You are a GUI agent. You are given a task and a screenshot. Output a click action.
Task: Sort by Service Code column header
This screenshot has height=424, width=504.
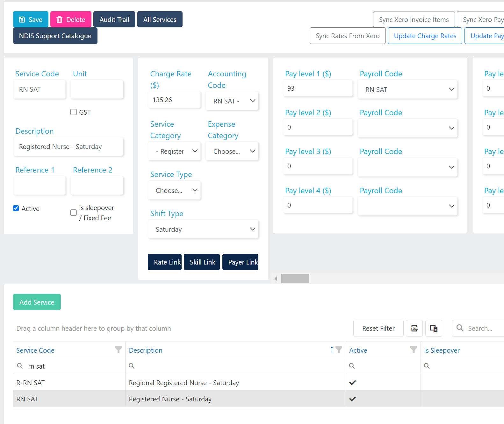tap(35, 350)
